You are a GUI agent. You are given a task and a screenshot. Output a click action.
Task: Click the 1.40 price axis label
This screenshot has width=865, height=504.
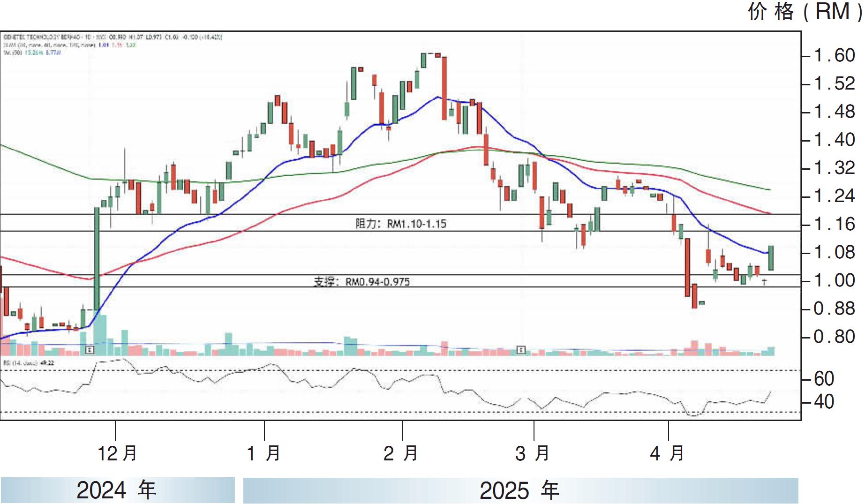[x=834, y=140]
